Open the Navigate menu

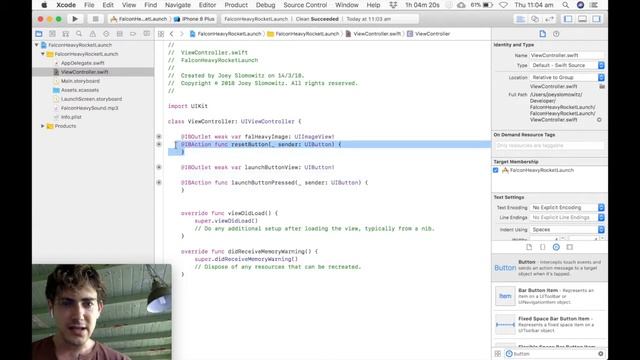(x=178, y=5)
